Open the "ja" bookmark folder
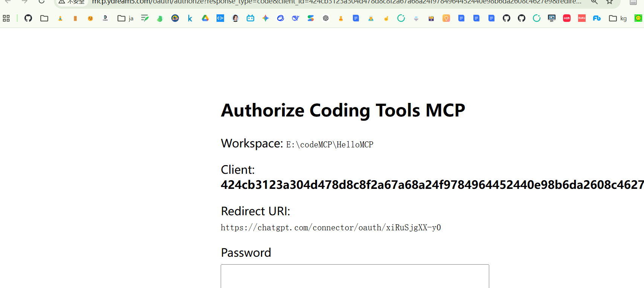The height and width of the screenshot is (288, 644). [x=125, y=18]
